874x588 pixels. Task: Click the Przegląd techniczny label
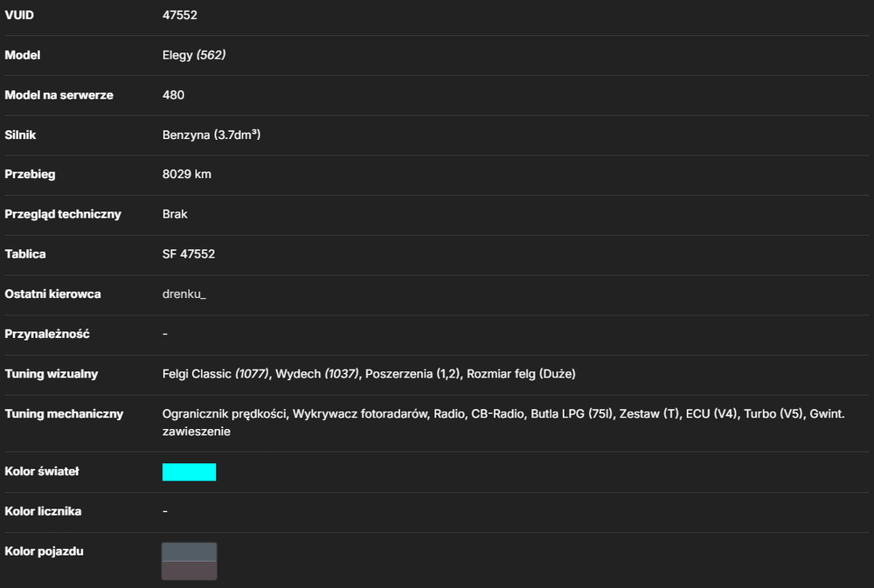[62, 215]
